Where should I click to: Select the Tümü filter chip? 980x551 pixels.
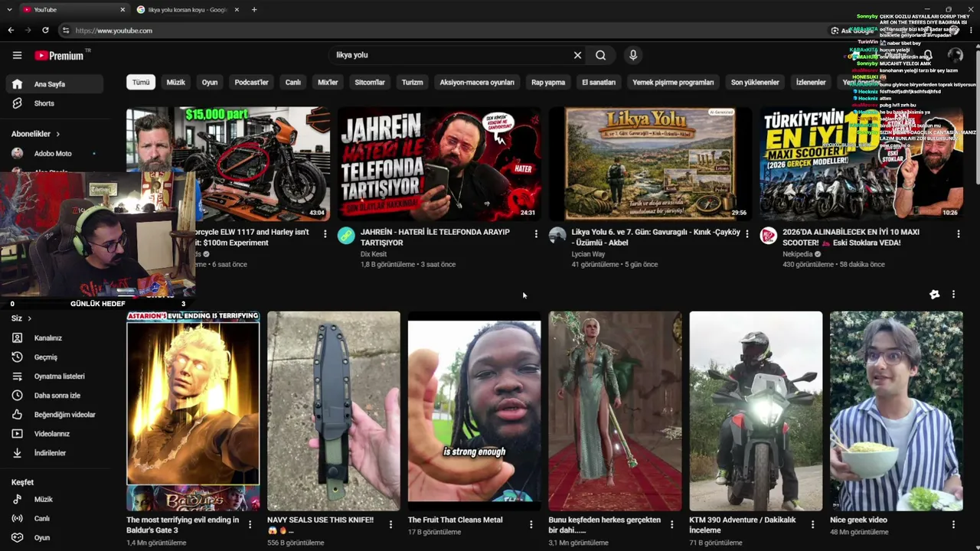coord(141,82)
